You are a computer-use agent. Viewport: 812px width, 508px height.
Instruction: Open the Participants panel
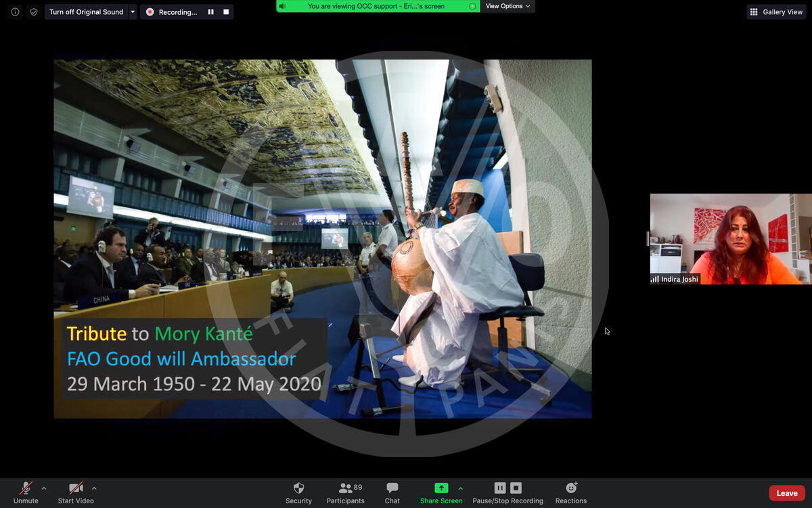pyautogui.click(x=346, y=493)
